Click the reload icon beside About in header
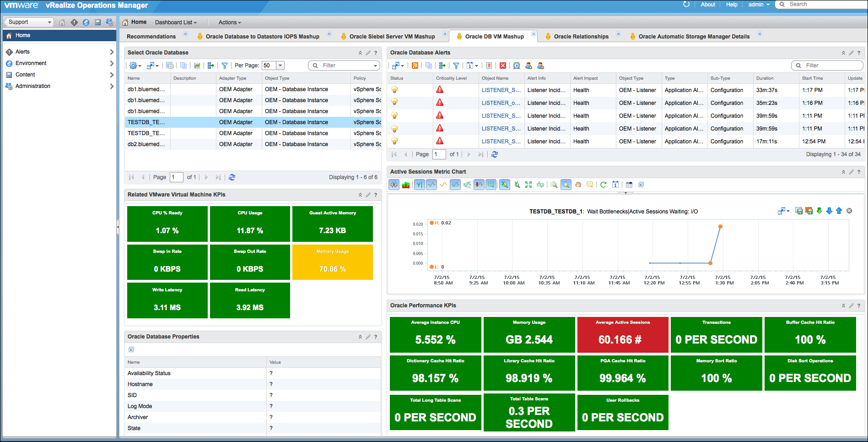This screenshot has height=442, width=868. 686,4
